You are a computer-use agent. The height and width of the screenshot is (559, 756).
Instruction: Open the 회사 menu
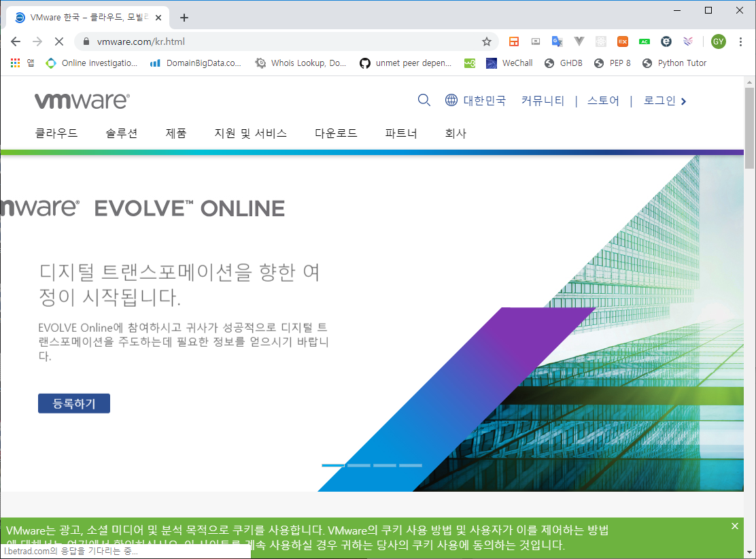coord(456,133)
